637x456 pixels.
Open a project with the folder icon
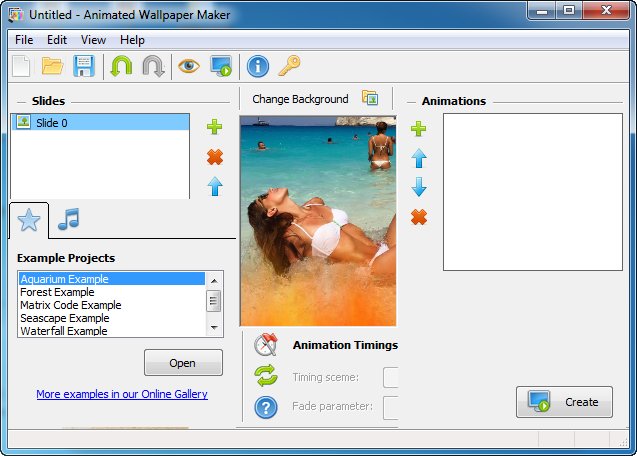(x=53, y=67)
